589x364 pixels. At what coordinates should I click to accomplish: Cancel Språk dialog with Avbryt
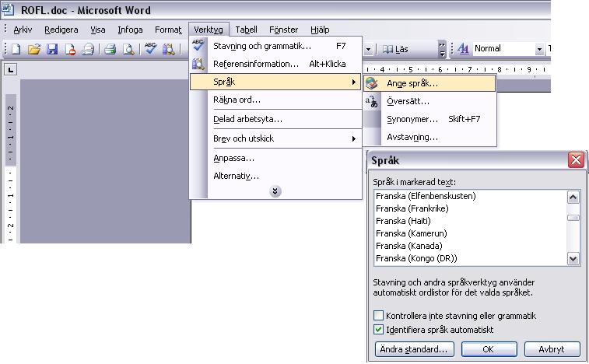(552, 349)
